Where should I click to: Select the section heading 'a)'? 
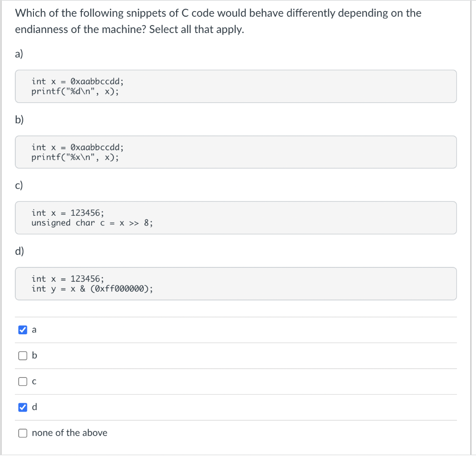[19, 54]
